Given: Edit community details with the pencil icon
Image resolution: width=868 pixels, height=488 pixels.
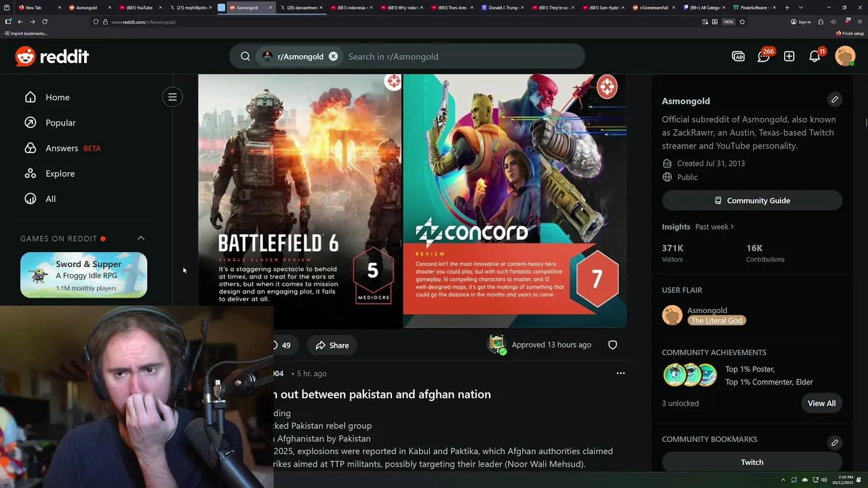Looking at the screenshot, I should coord(835,100).
